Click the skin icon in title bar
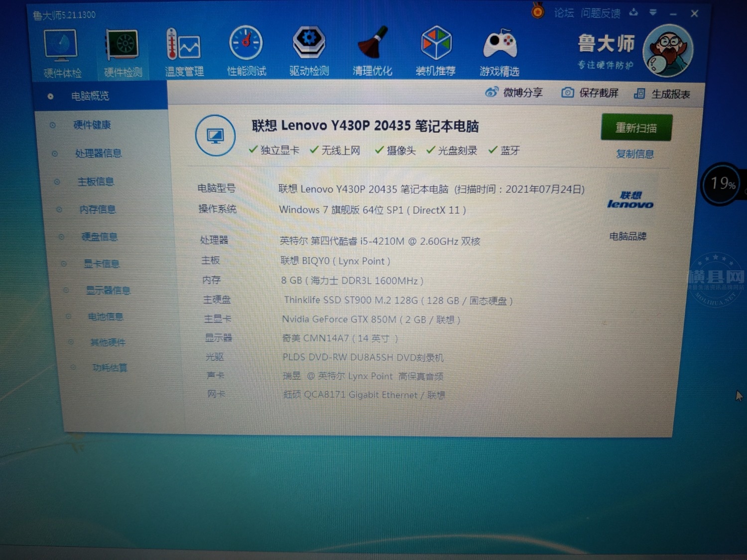 (633, 12)
